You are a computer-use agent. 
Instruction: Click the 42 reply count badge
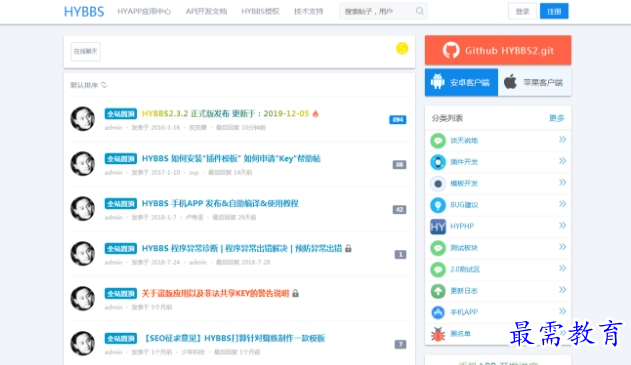pos(399,210)
